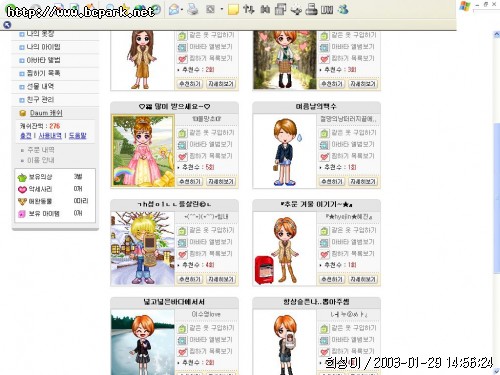Click the 사용내역 usage history link
The width and height of the screenshot is (500, 375).
click(x=50, y=136)
